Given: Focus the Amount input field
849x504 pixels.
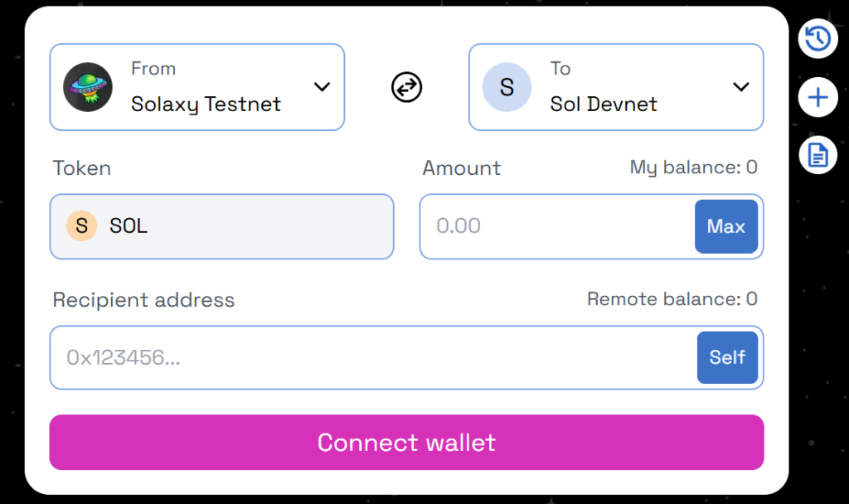Looking at the screenshot, I should 557,226.
